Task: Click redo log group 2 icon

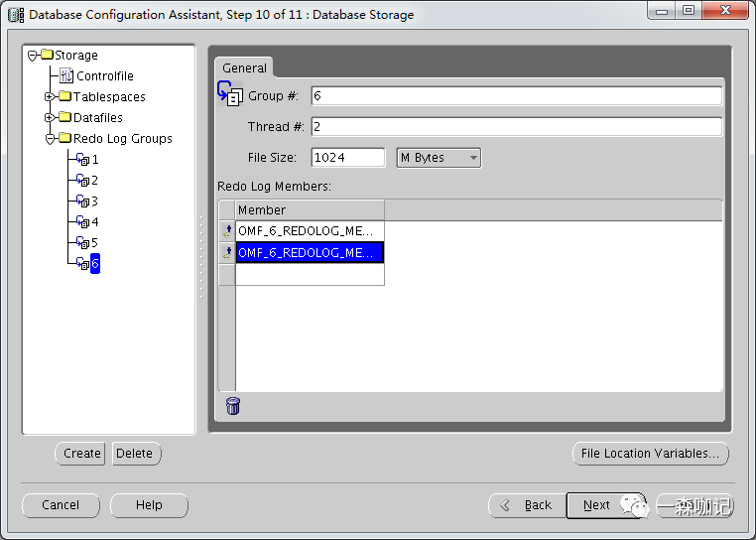Action: pyautogui.click(x=83, y=180)
